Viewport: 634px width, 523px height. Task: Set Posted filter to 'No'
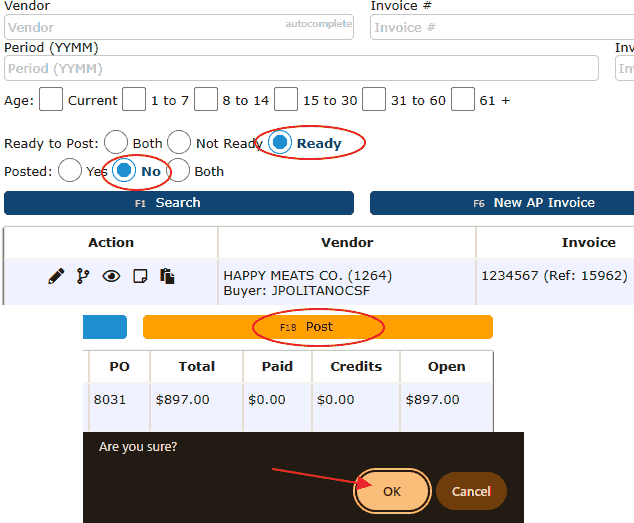124,171
